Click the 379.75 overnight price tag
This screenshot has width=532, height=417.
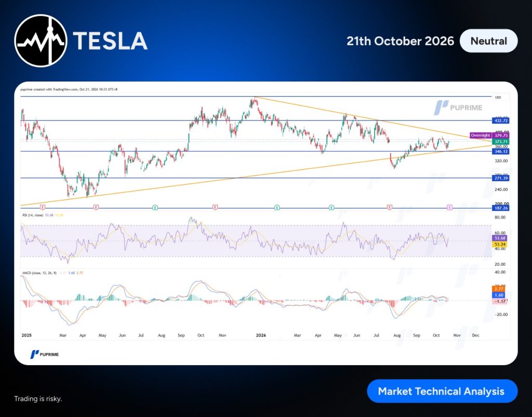click(501, 135)
